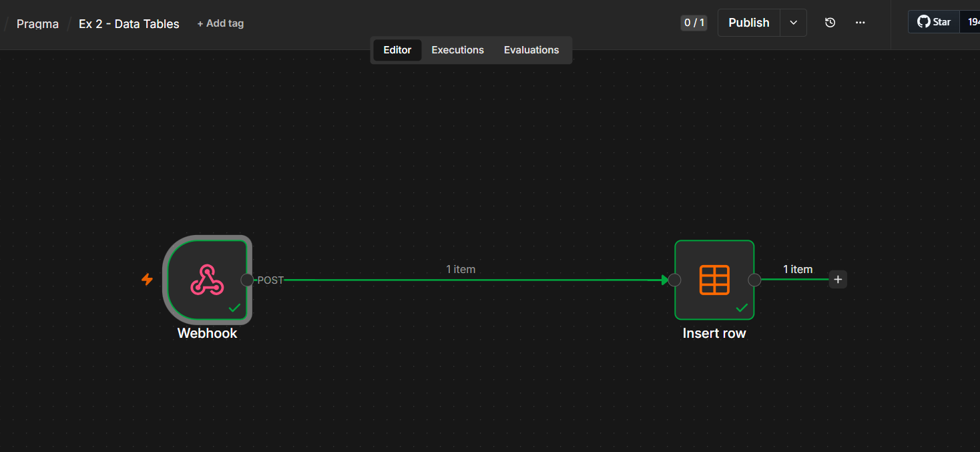The width and height of the screenshot is (980, 452).
Task: Click the Insert row input connector
Action: coord(674,280)
